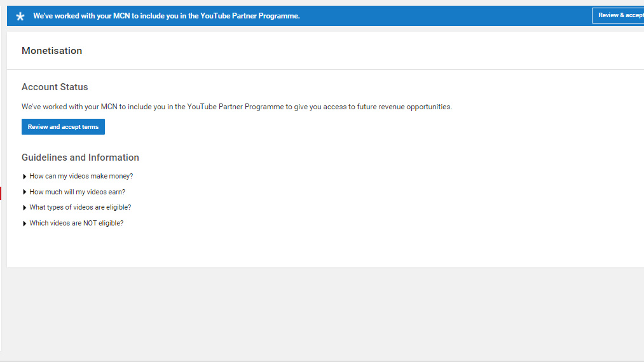Expand arrow beside How can my videos make money
The width and height of the screenshot is (644, 362).
[25, 177]
